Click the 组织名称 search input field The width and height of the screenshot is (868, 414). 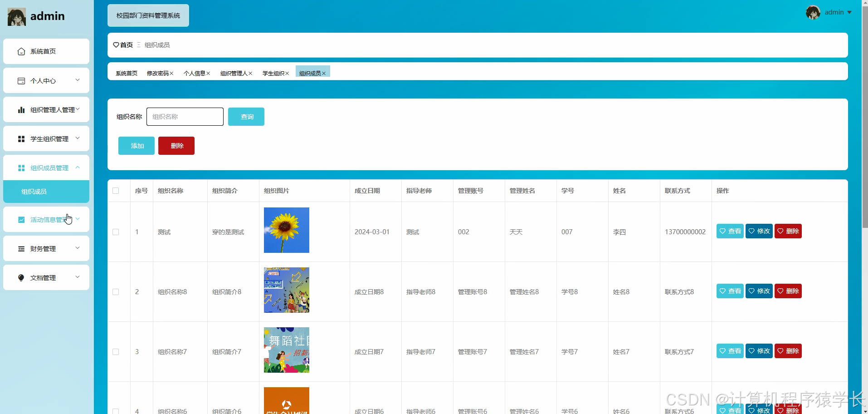185,117
